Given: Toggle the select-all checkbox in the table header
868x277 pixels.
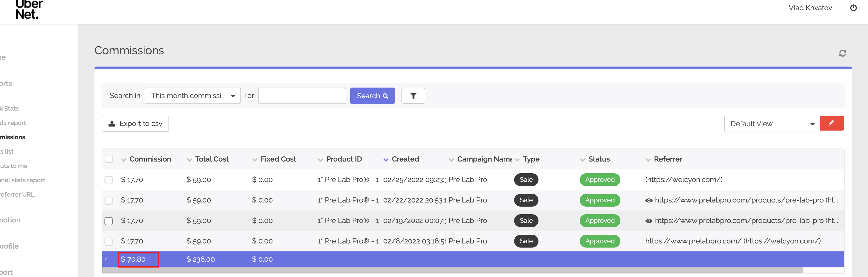Looking at the screenshot, I should point(109,159).
